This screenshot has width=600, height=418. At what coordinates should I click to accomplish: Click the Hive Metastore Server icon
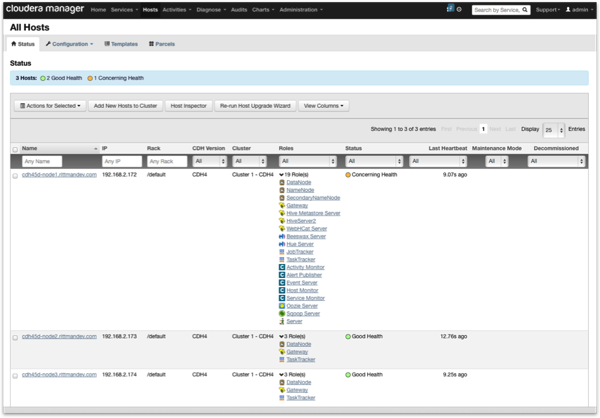[x=282, y=213]
